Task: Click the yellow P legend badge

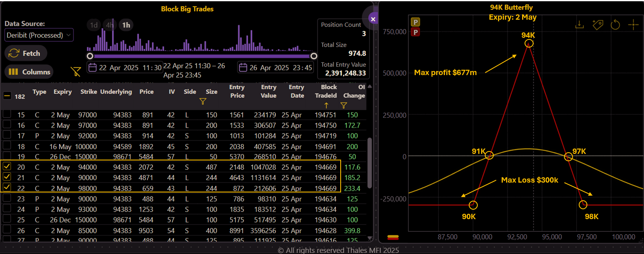Action: 416,22
